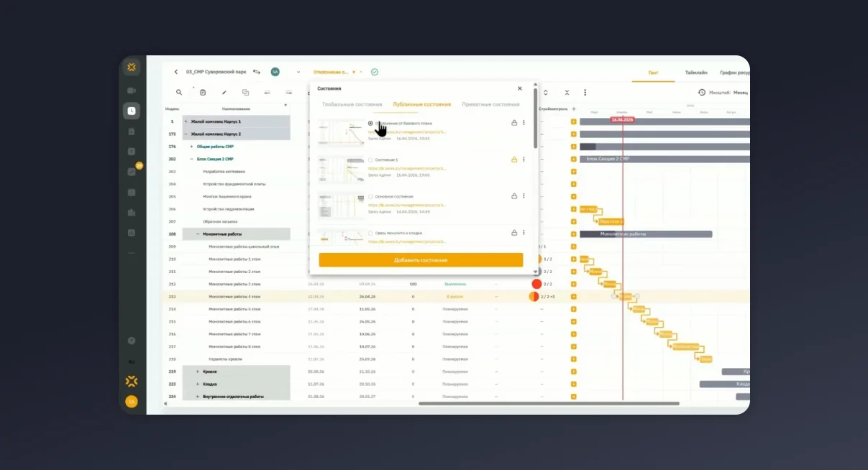
Task: Expand the Кровля group row
Action: pyautogui.click(x=197, y=372)
